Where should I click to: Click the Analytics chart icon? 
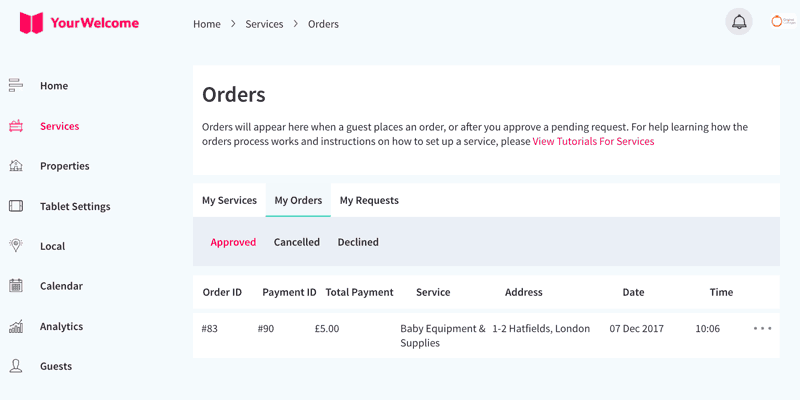click(x=16, y=326)
